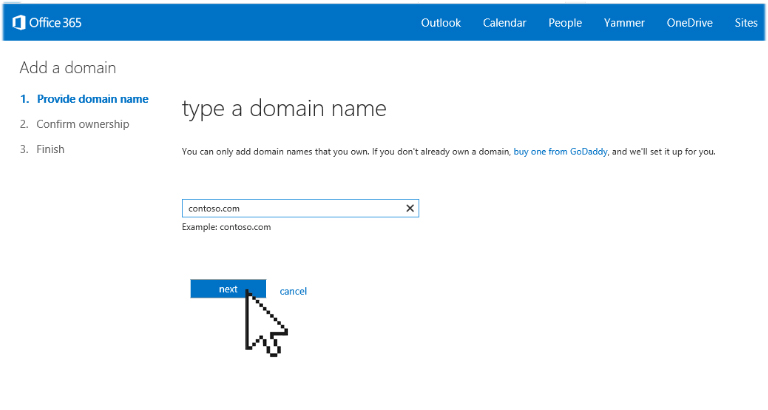The image size is (768, 410).
Task: Select step 1 Provide domain name
Action: point(84,99)
